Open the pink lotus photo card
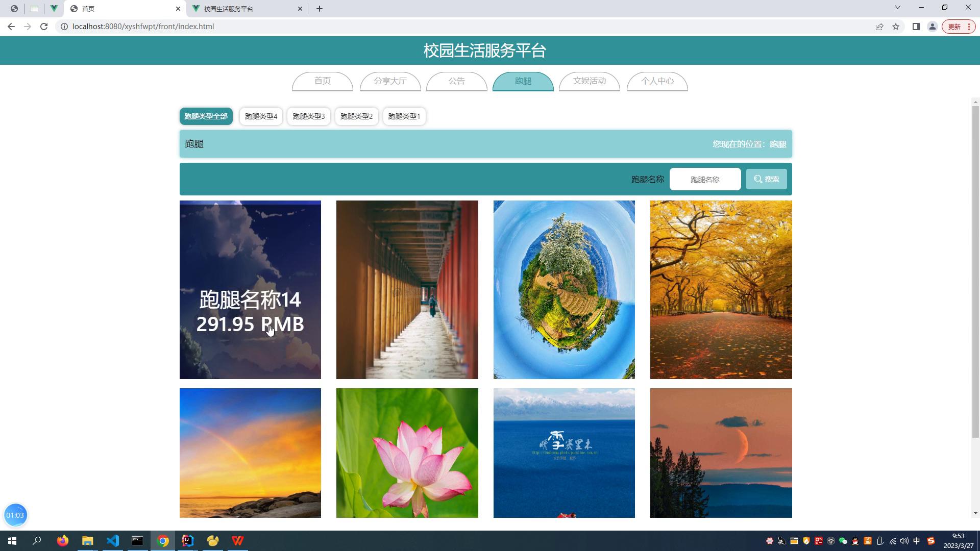This screenshot has height=551, width=980. click(x=407, y=453)
